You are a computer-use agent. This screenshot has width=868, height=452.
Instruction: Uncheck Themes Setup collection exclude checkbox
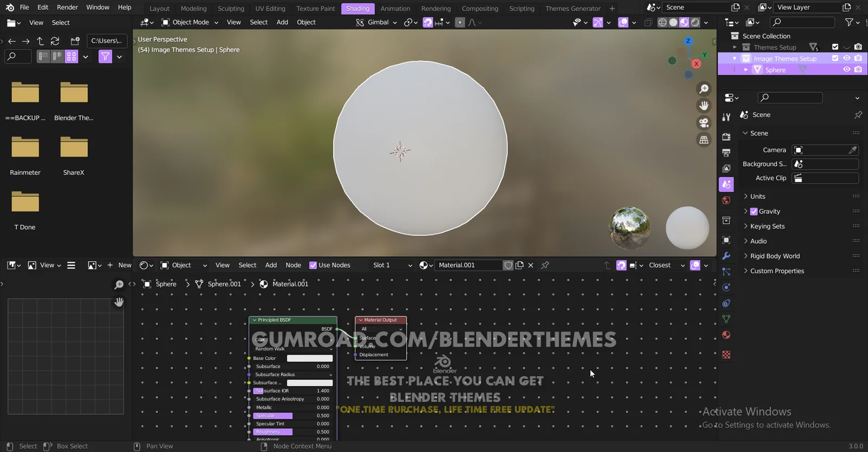pyautogui.click(x=835, y=47)
